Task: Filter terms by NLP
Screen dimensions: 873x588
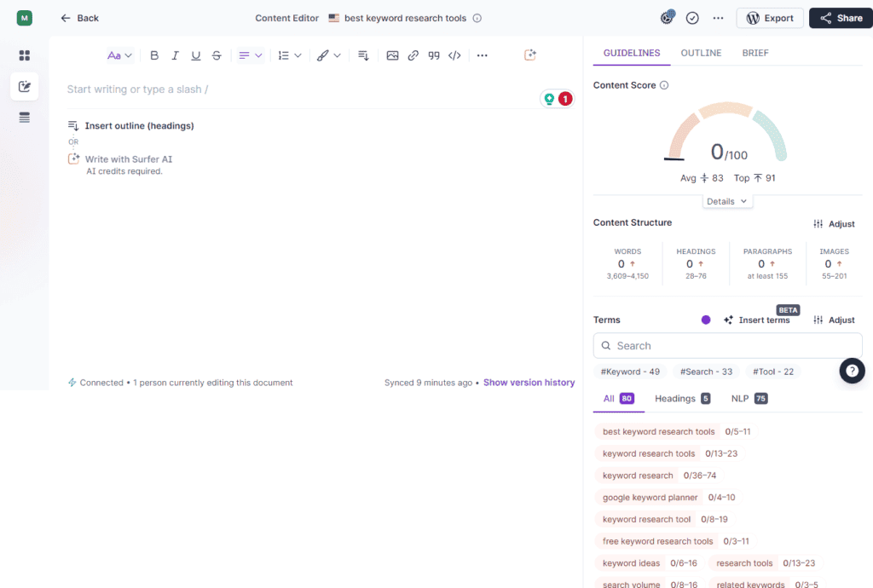Action: 741,398
